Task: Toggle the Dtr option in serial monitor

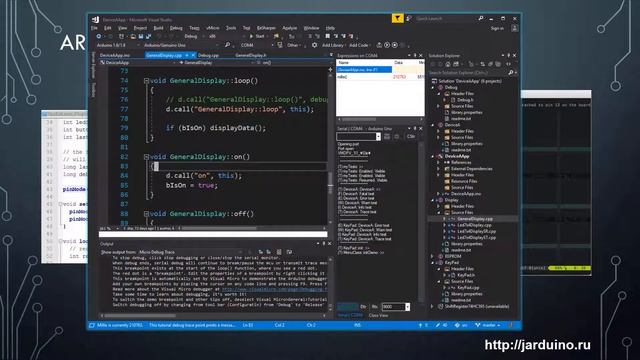Action: tap(363, 307)
